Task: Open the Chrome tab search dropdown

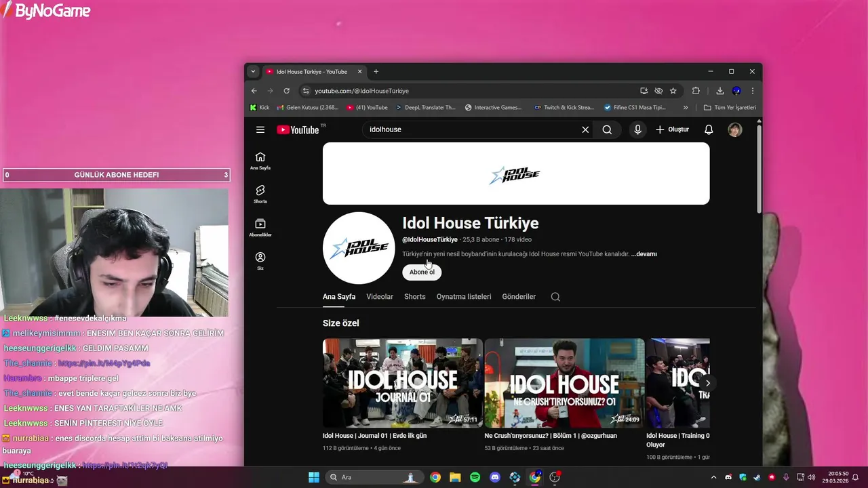Action: pyautogui.click(x=253, y=71)
